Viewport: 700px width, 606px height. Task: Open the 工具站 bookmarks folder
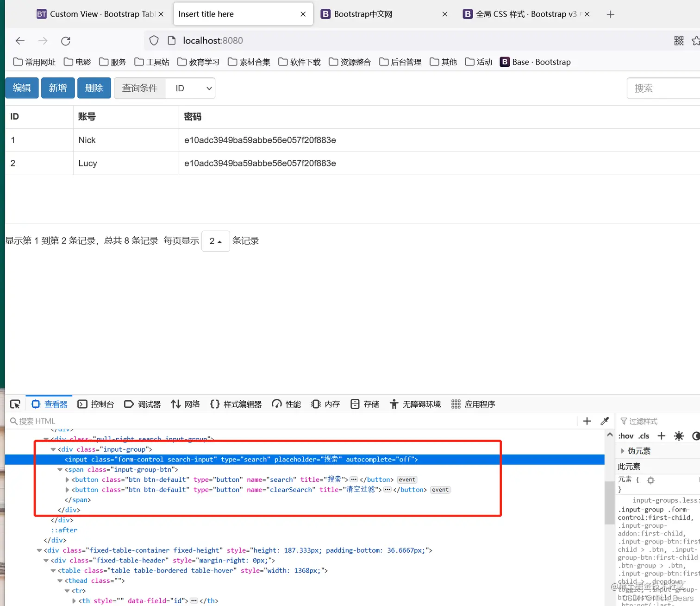coord(152,62)
